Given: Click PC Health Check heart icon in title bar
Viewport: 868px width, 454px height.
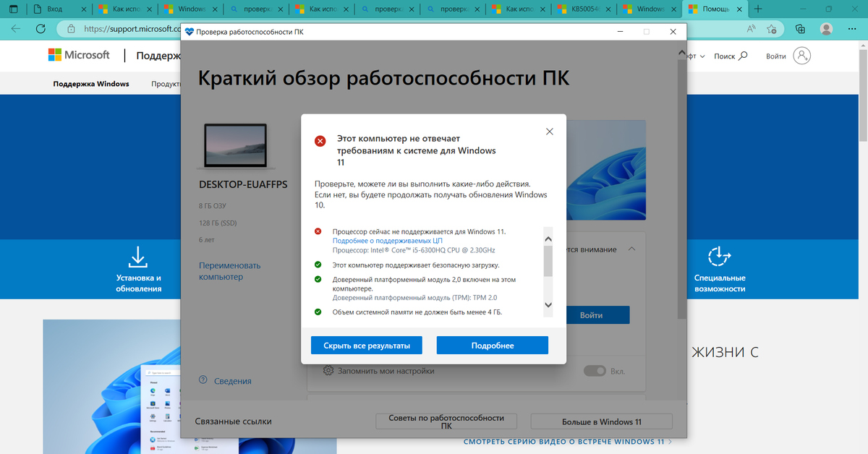Looking at the screenshot, I should pos(190,32).
